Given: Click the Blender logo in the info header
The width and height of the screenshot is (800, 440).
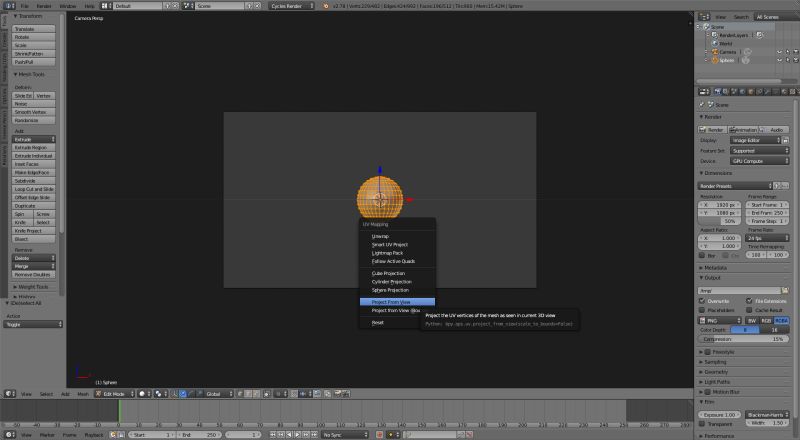Looking at the screenshot, I should click(x=326, y=6).
